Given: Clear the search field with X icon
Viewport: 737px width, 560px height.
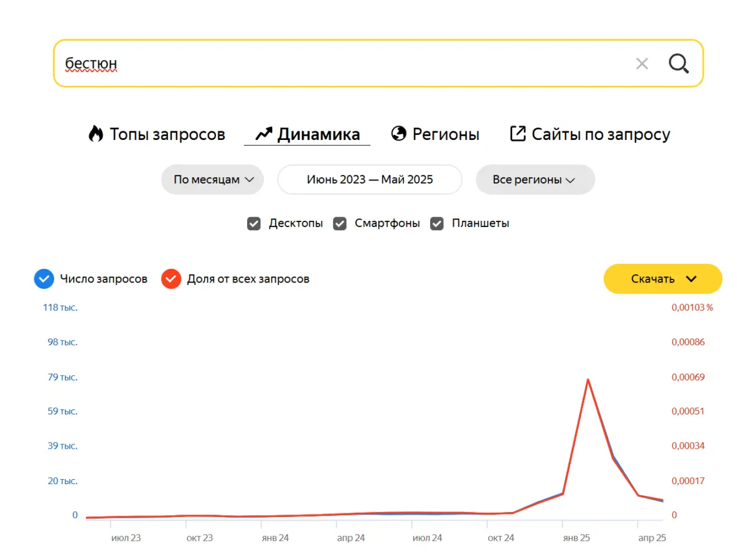Looking at the screenshot, I should tap(642, 63).
